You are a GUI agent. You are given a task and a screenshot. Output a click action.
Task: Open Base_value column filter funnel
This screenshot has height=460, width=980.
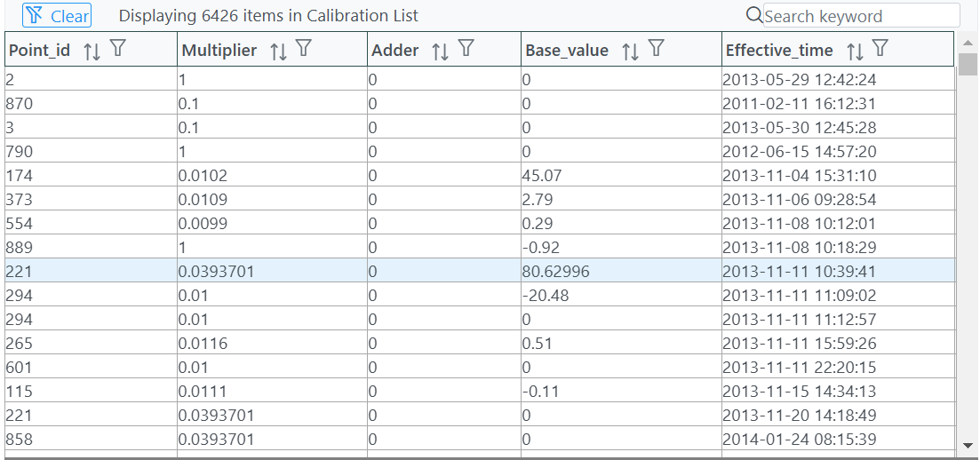pos(656,48)
